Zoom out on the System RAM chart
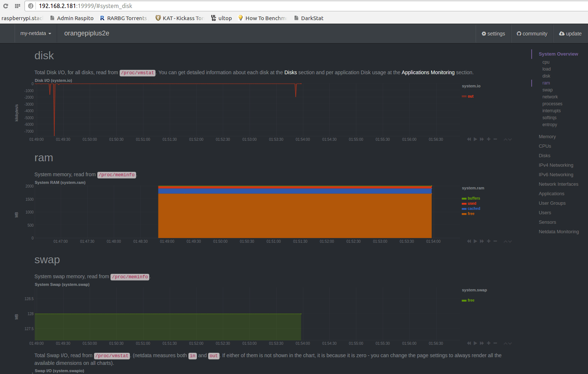Viewport: 588px width, 374px height. [495, 241]
